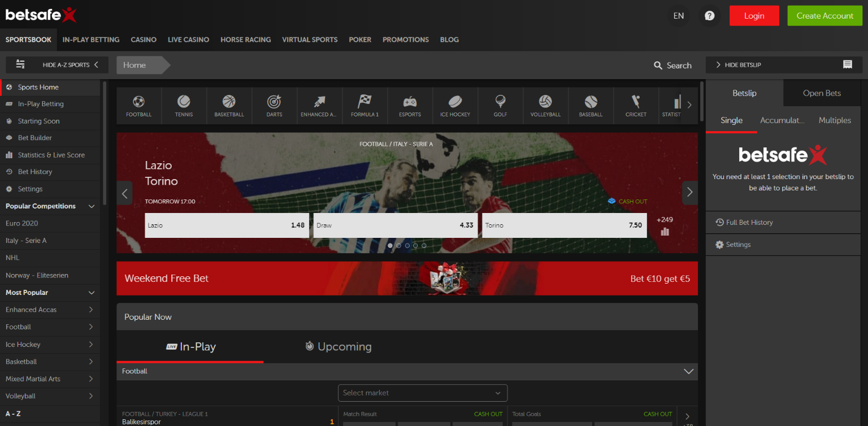Open the Volleyball sport icon
Viewport: 868px width, 426px height.
point(545,106)
